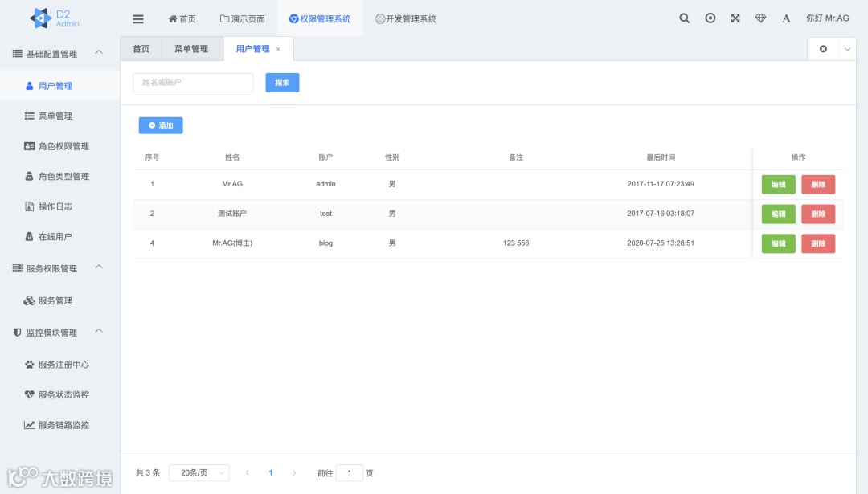868x494 pixels.
Task: Go to next page arrow in pagination
Action: [294, 472]
